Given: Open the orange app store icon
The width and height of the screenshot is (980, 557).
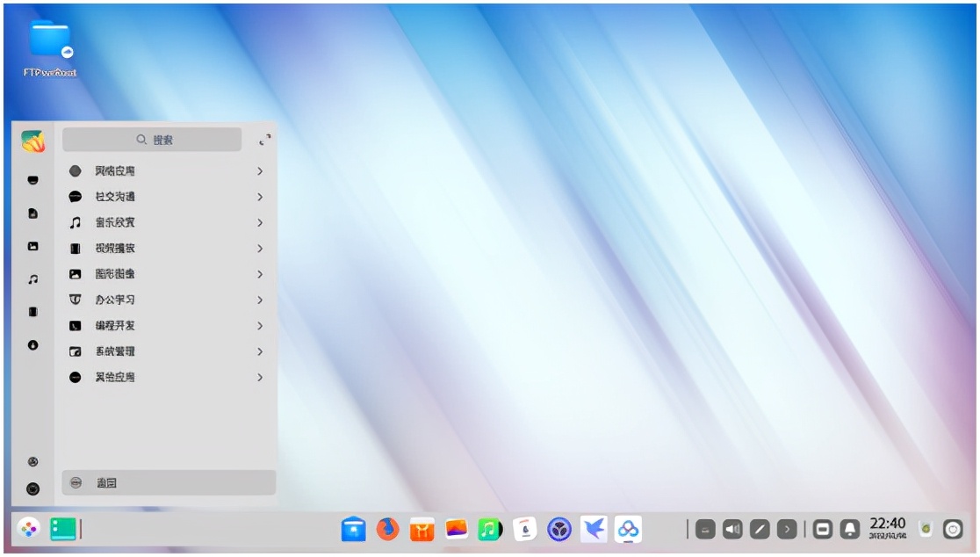Looking at the screenshot, I should tap(422, 529).
